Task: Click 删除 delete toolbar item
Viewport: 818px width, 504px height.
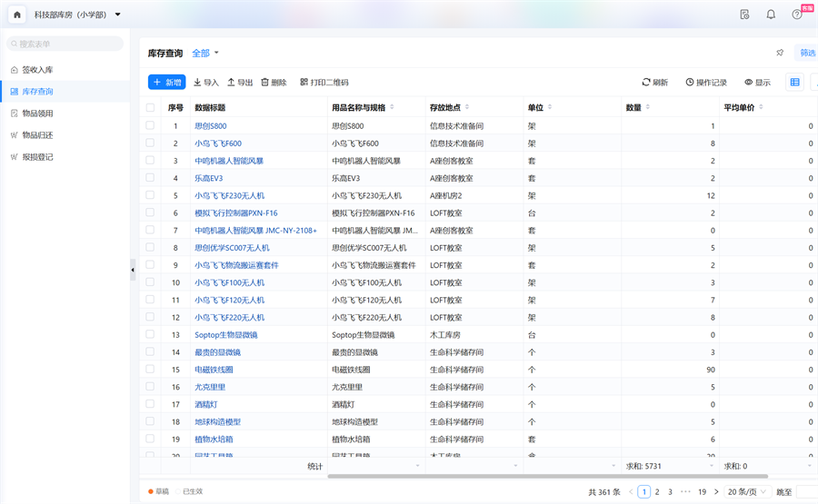Action: pyautogui.click(x=274, y=83)
